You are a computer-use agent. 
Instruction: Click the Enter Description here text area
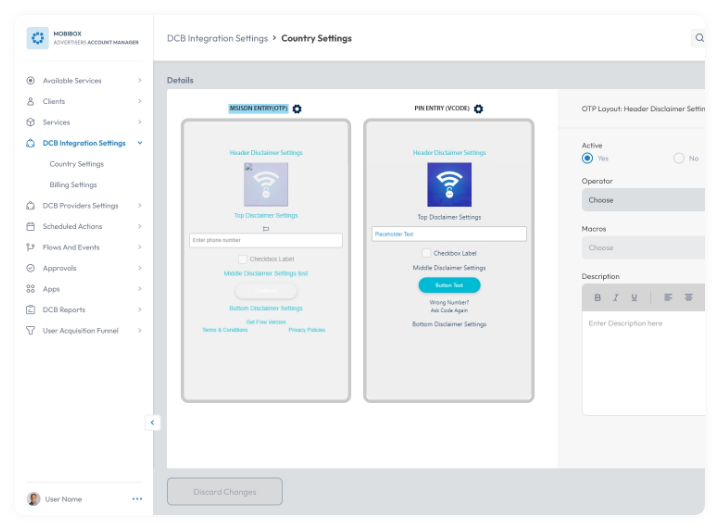(x=643, y=363)
